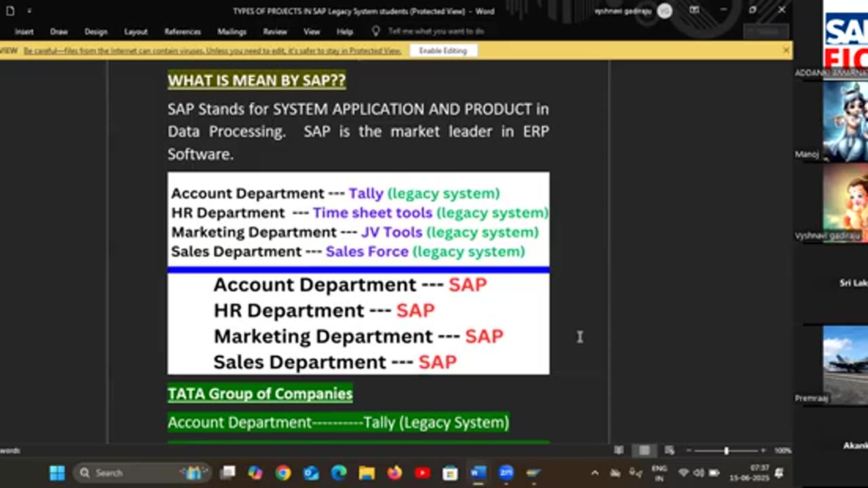Open the clock showing 07:37

click(x=751, y=473)
